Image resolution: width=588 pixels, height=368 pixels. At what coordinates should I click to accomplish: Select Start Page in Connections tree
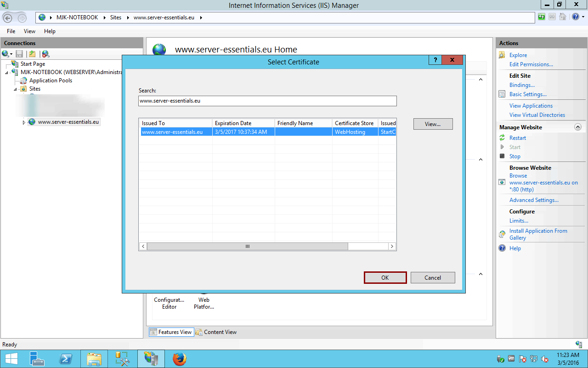tap(33, 64)
